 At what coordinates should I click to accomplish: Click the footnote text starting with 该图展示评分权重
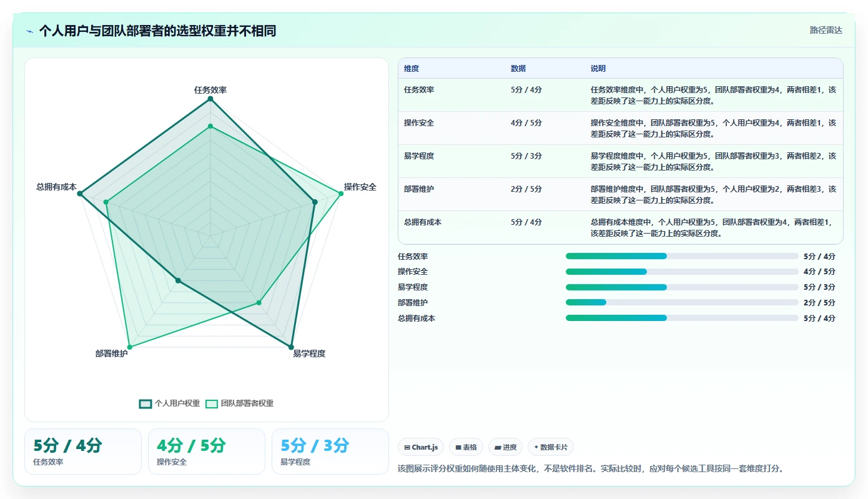(x=590, y=468)
